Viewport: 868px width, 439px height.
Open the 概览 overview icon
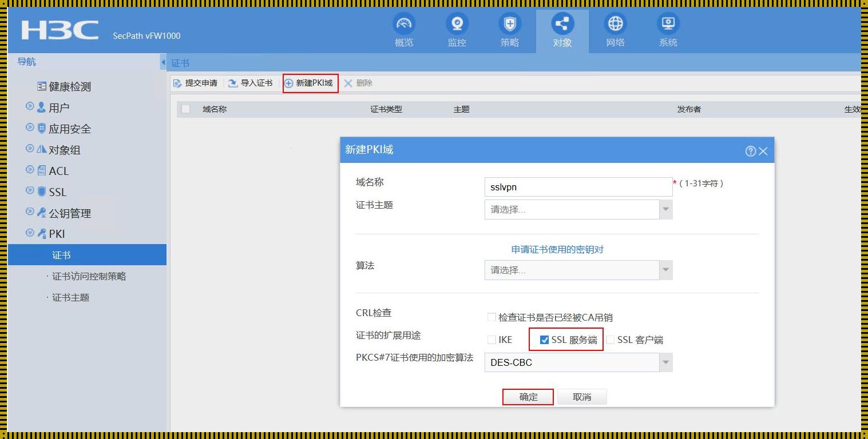tap(404, 24)
